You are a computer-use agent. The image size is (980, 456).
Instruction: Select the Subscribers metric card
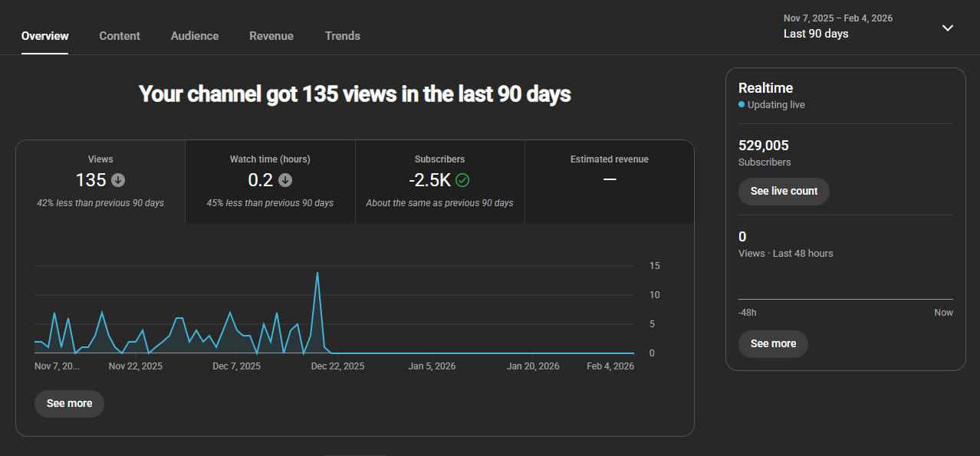point(439,182)
